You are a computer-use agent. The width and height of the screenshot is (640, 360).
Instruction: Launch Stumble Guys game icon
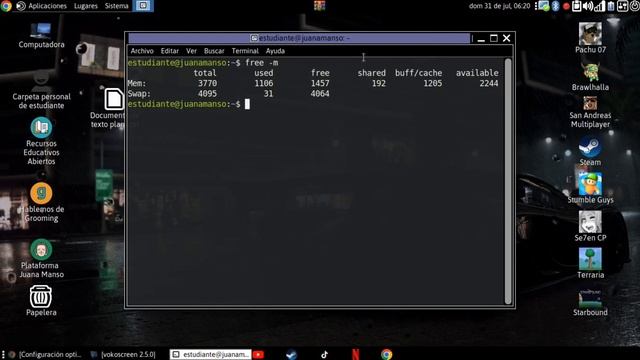pos(590,188)
